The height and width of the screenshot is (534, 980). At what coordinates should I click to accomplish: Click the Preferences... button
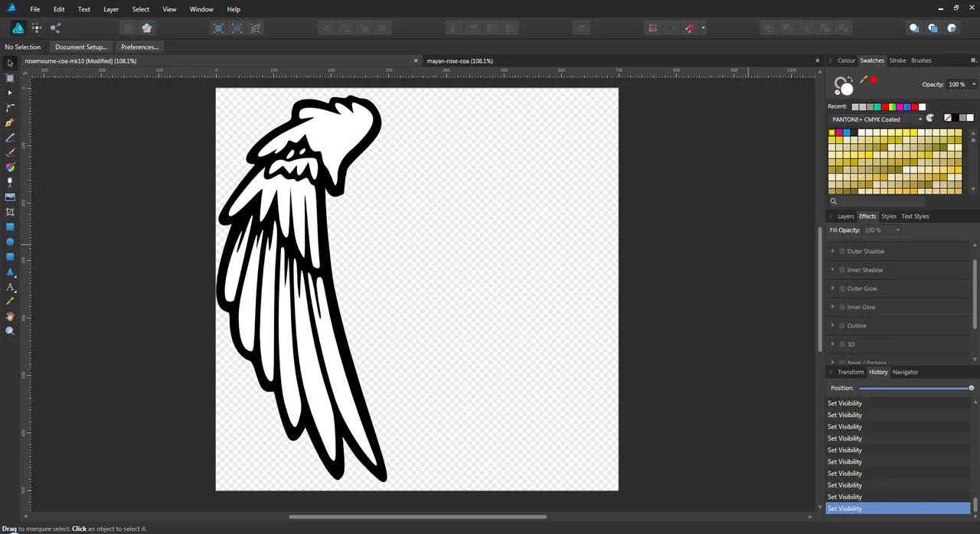139,47
